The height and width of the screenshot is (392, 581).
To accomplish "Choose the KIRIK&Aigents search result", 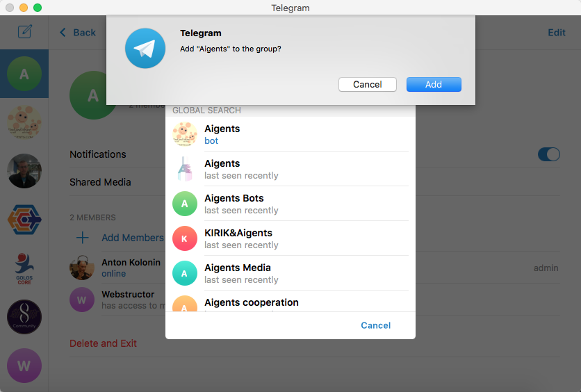I will pos(290,238).
